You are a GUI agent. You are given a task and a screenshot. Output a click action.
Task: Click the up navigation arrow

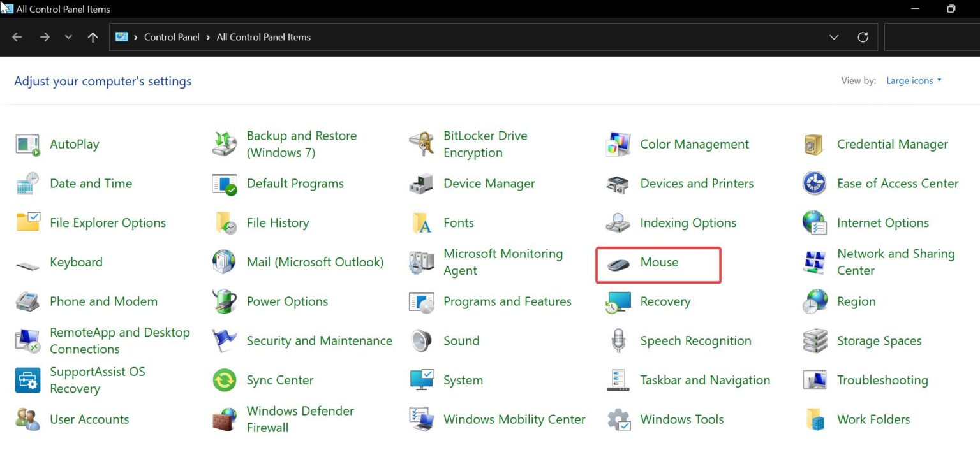click(93, 37)
